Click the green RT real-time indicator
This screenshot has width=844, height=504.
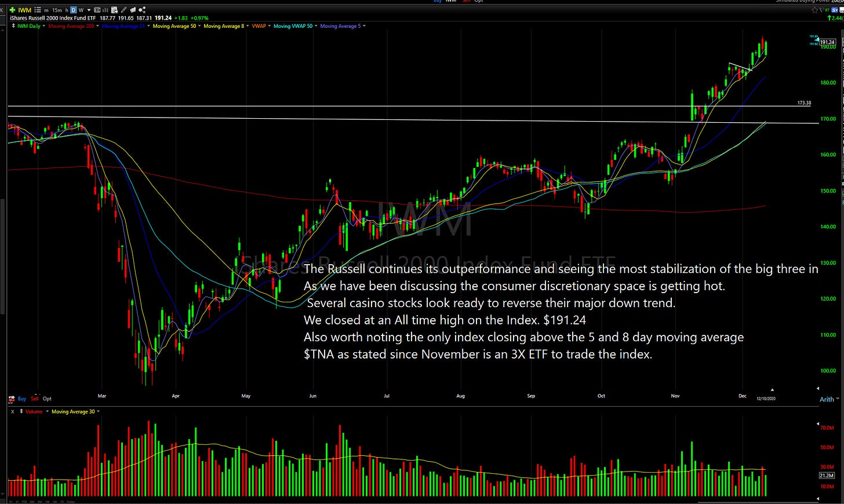click(x=827, y=10)
